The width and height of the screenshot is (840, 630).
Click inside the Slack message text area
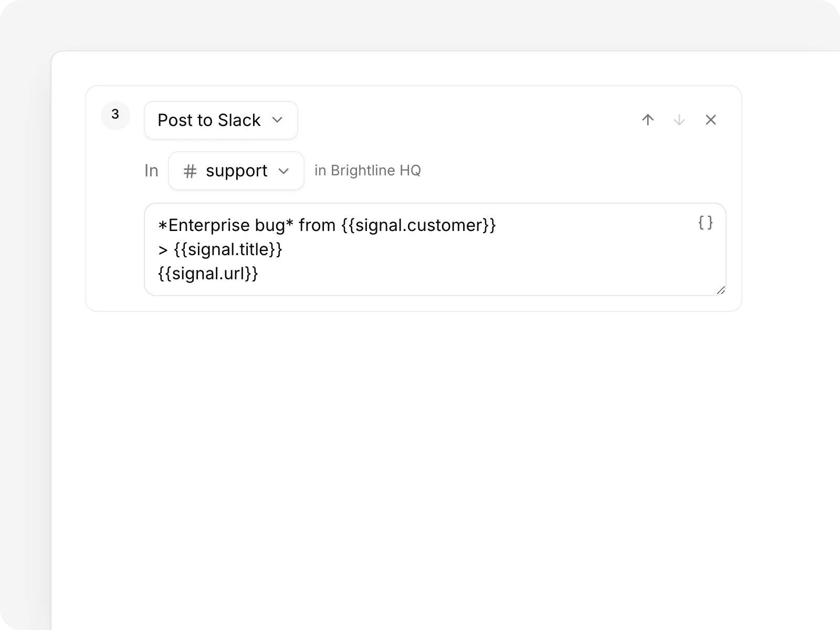[x=435, y=249]
